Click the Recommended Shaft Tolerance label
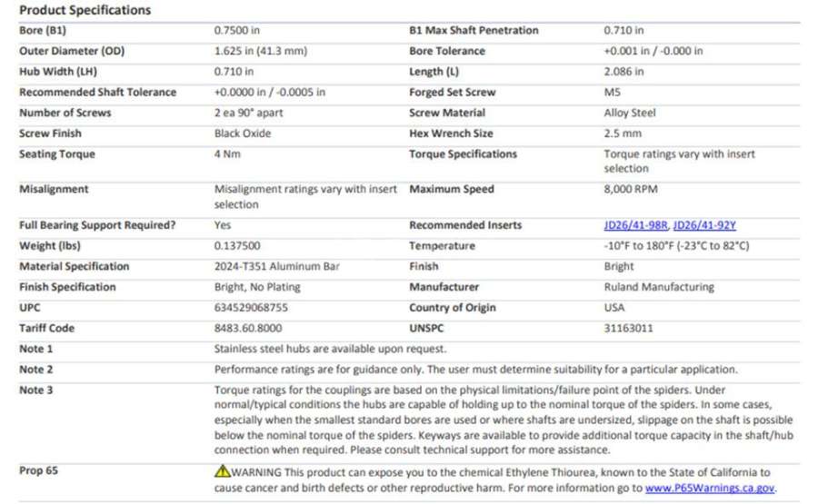 (97, 93)
